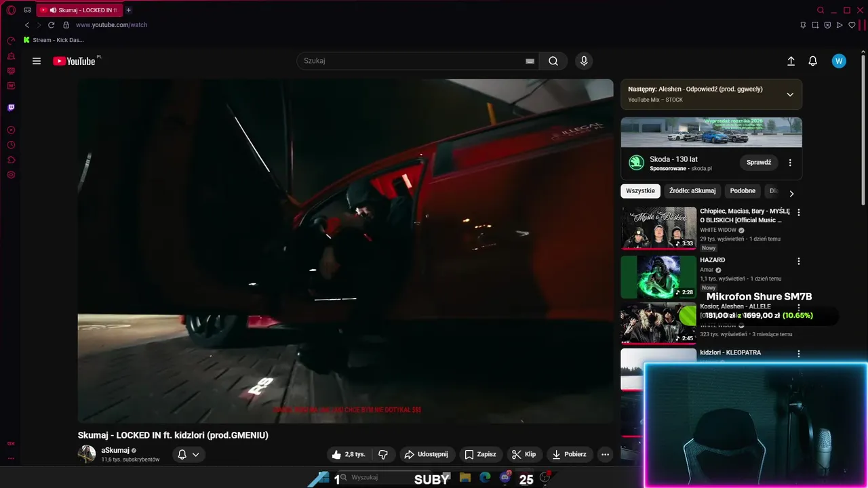
Task: Open account avatar W menu
Action: (x=839, y=61)
